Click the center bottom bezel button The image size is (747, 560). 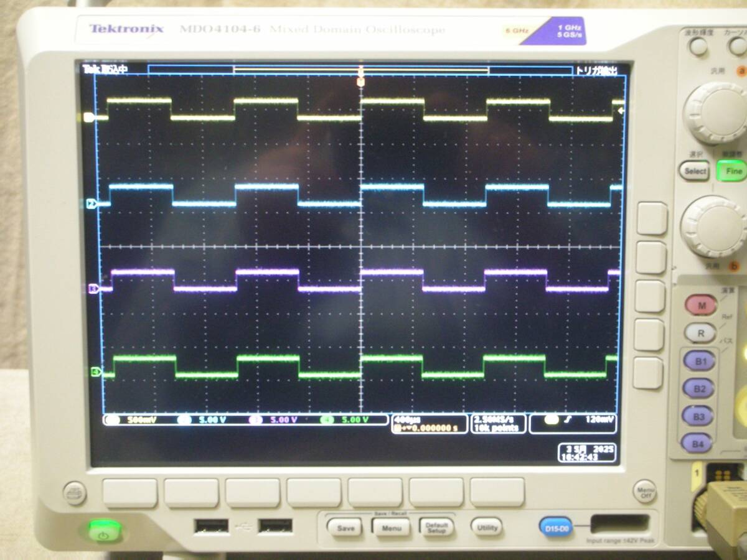(x=314, y=493)
